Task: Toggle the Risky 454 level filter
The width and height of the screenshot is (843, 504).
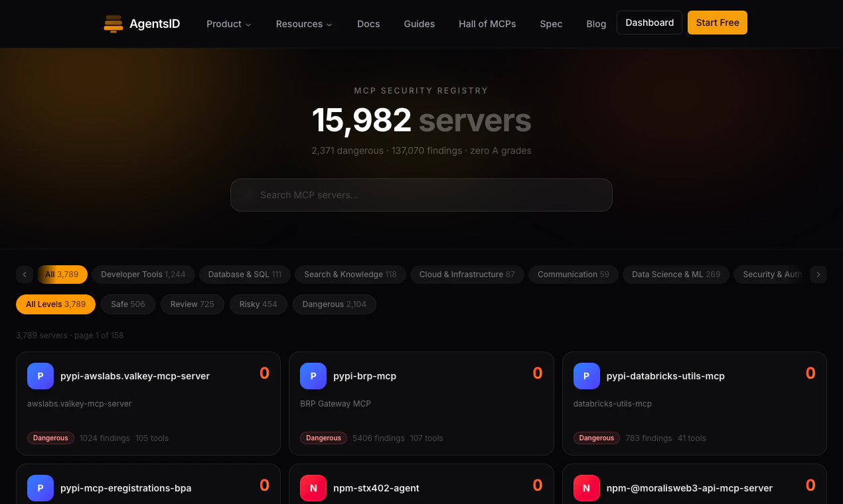Action: pyautogui.click(x=258, y=304)
